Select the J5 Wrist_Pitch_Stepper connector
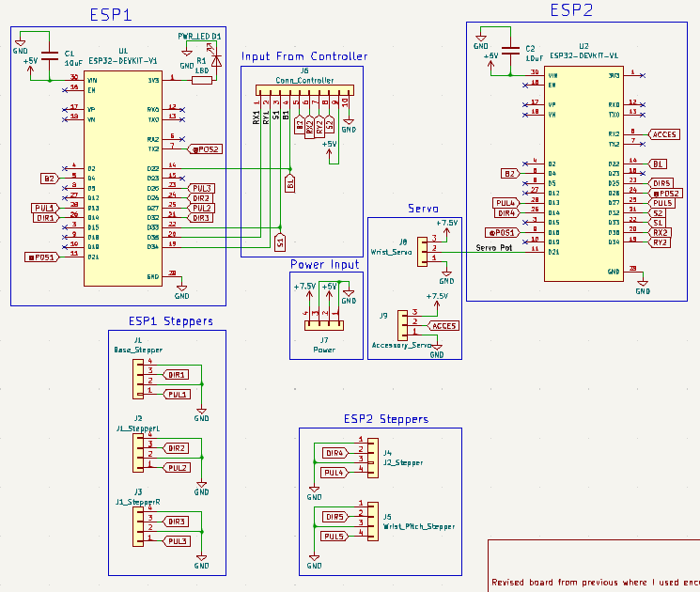Viewport: 700px width, 592px height. pos(373,522)
